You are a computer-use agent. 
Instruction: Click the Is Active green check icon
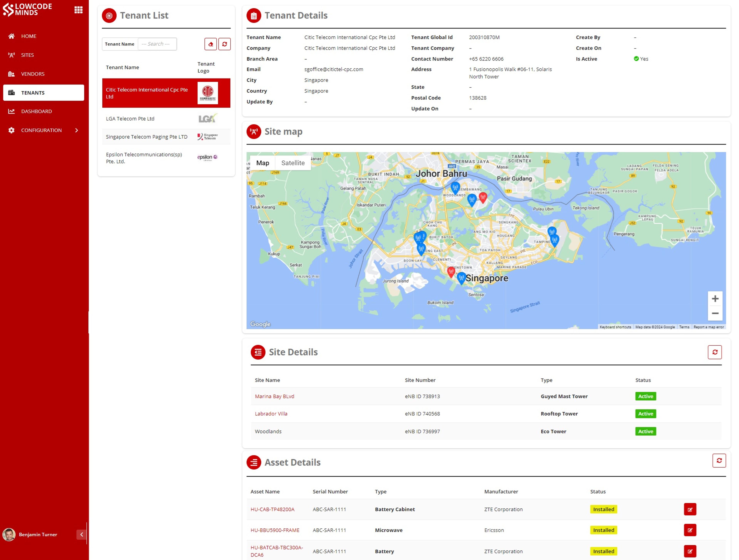point(636,59)
